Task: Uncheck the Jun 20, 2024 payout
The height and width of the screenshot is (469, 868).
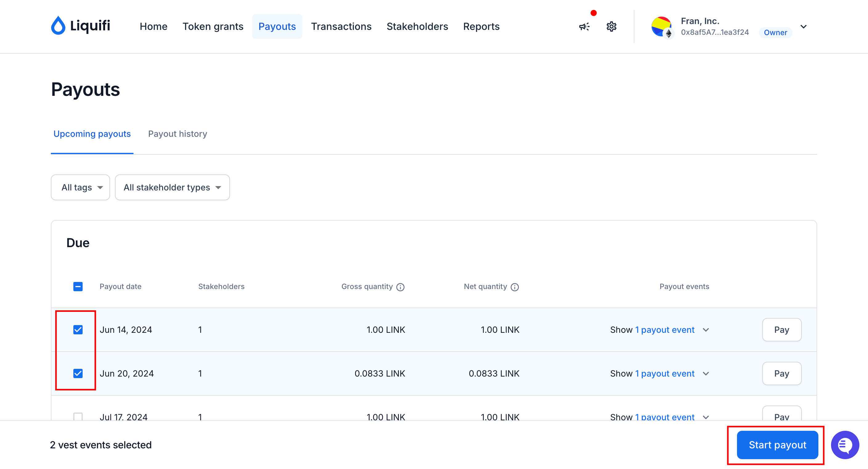Action: click(78, 373)
